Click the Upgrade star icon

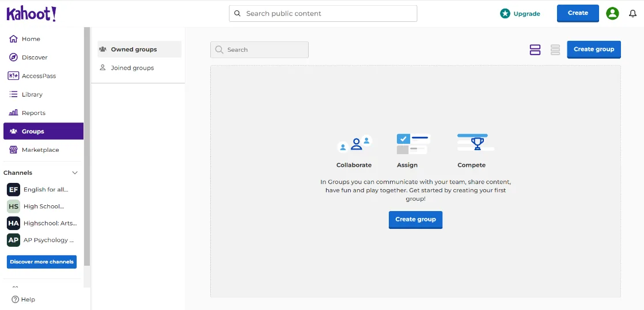(x=505, y=14)
